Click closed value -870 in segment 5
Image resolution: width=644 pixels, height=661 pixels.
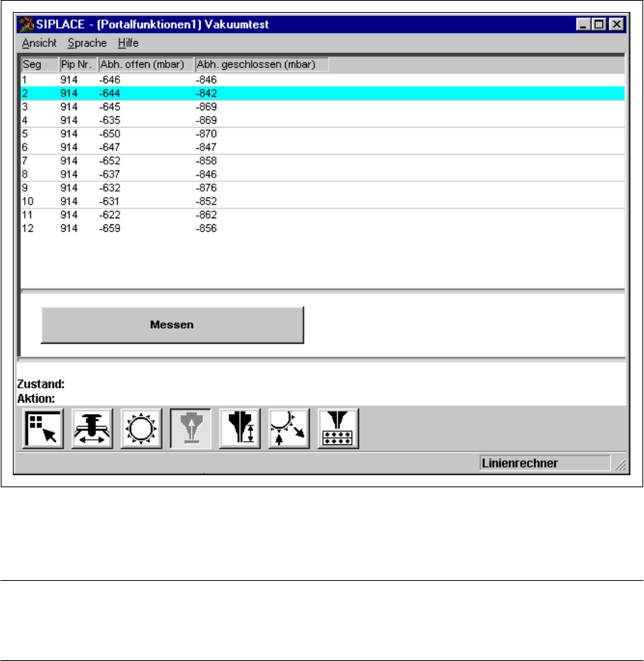click(x=206, y=134)
